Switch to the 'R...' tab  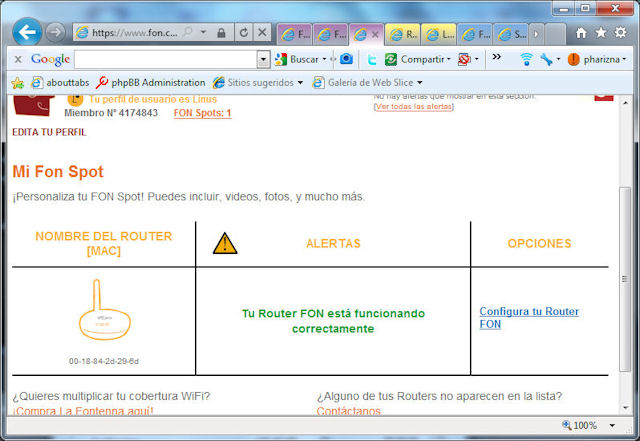(403, 34)
